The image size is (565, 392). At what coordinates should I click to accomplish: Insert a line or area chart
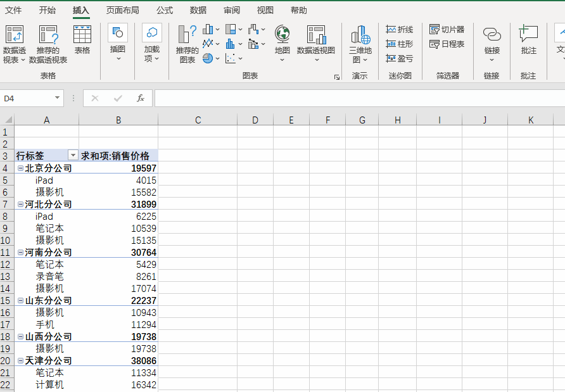click(x=208, y=44)
